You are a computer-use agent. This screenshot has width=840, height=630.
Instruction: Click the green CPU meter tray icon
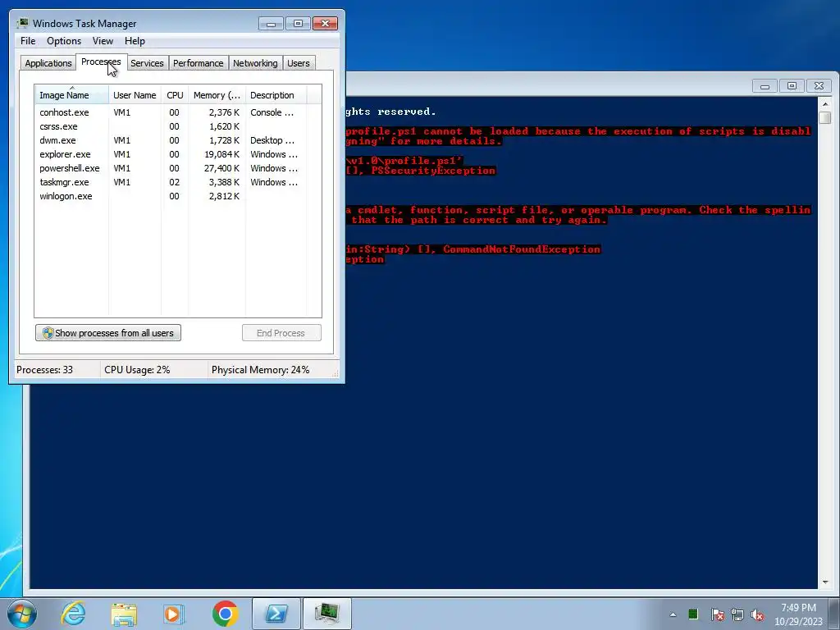coord(692,614)
